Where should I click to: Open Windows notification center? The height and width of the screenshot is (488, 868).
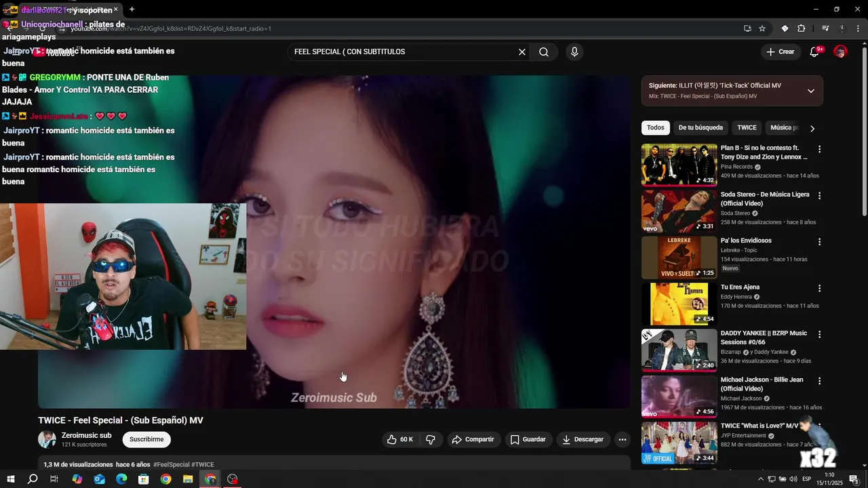[x=855, y=480]
